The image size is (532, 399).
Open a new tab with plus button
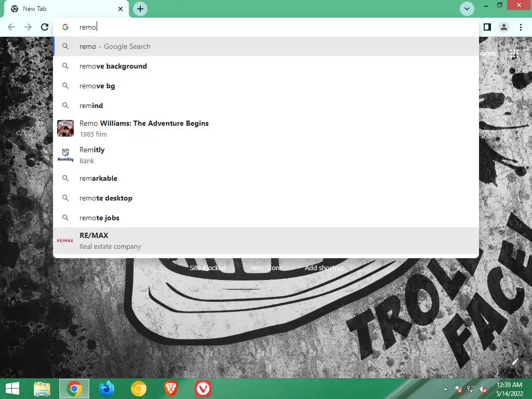[x=140, y=9]
